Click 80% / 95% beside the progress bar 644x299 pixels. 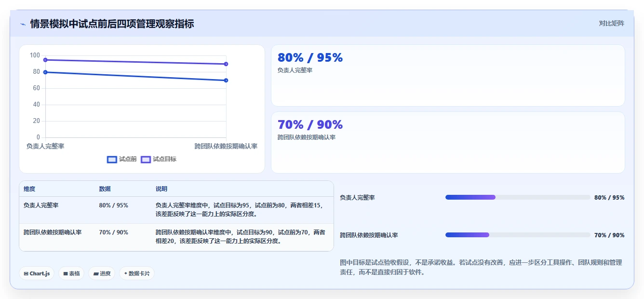609,198
